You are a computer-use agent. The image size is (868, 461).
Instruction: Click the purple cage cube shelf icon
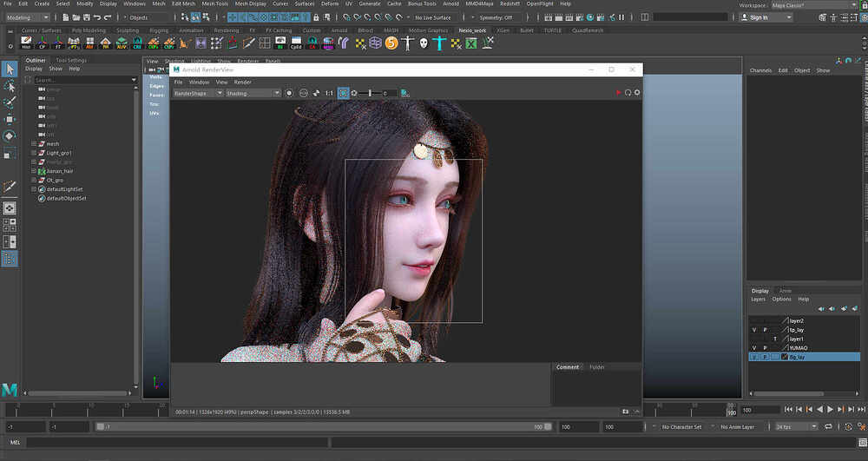tap(375, 43)
